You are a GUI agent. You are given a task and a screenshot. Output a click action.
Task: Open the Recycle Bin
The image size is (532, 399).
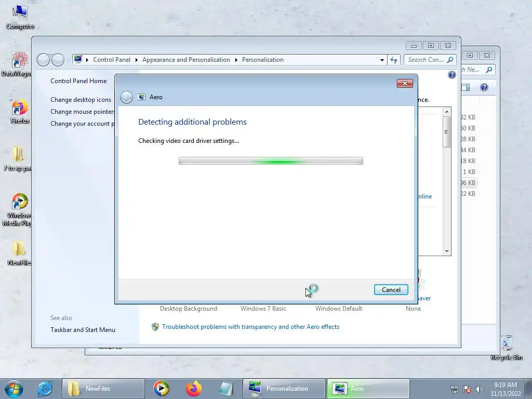[x=506, y=348]
